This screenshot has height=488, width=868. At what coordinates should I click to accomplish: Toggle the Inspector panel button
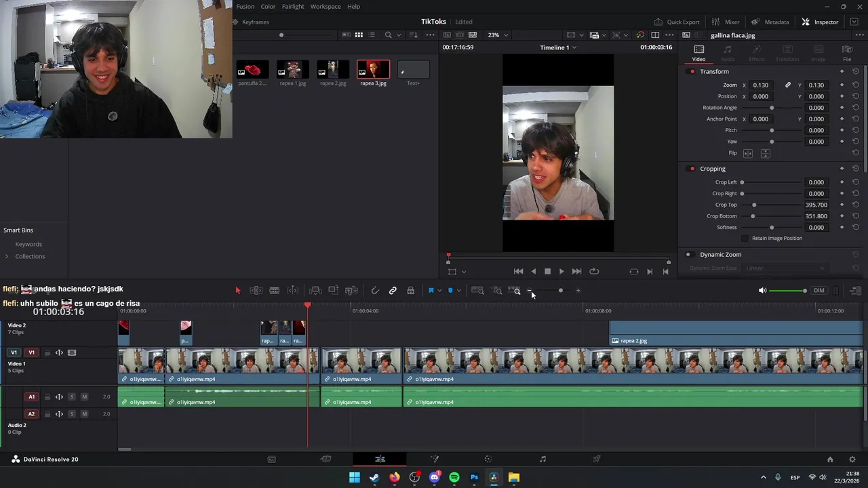click(820, 22)
